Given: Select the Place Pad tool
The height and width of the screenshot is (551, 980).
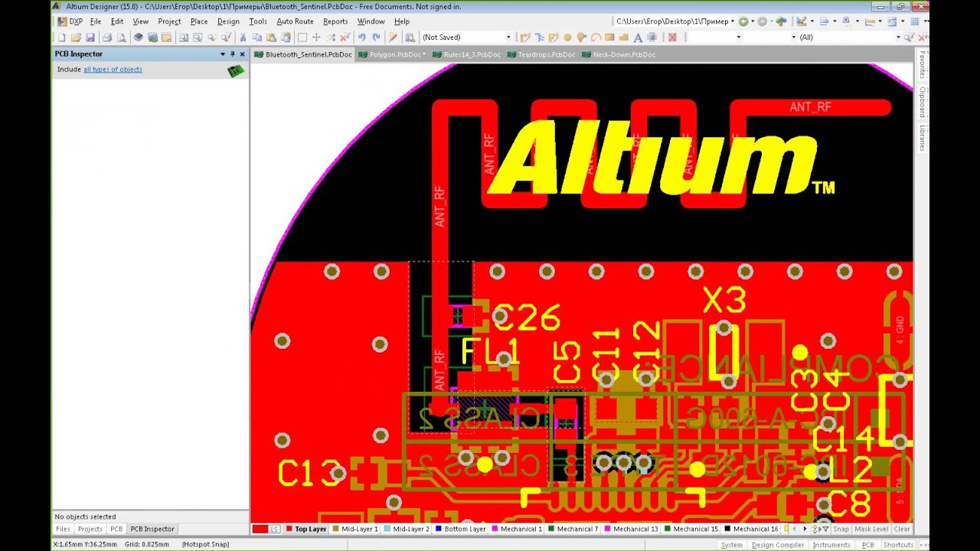Looking at the screenshot, I should tap(567, 37).
